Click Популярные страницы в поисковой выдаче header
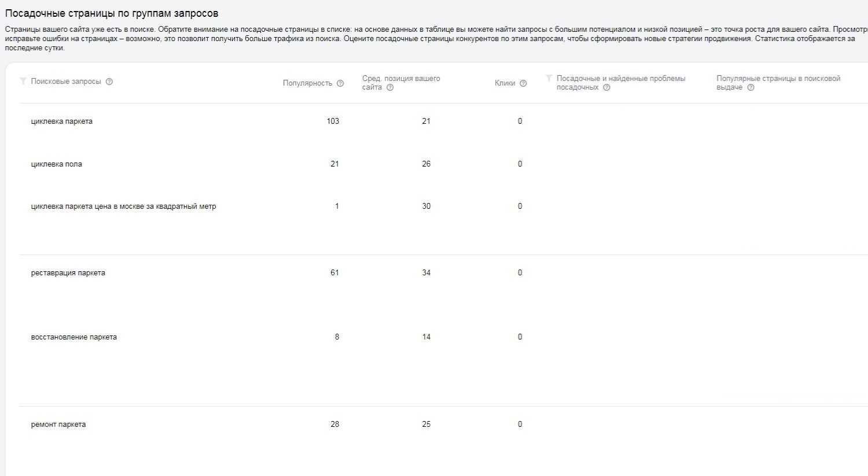868x476 pixels. (778, 83)
